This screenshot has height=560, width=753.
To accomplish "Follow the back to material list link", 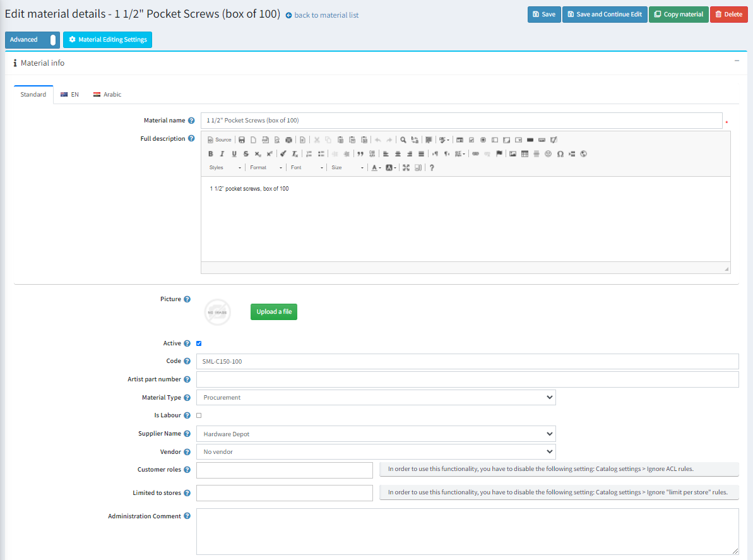I will [322, 15].
